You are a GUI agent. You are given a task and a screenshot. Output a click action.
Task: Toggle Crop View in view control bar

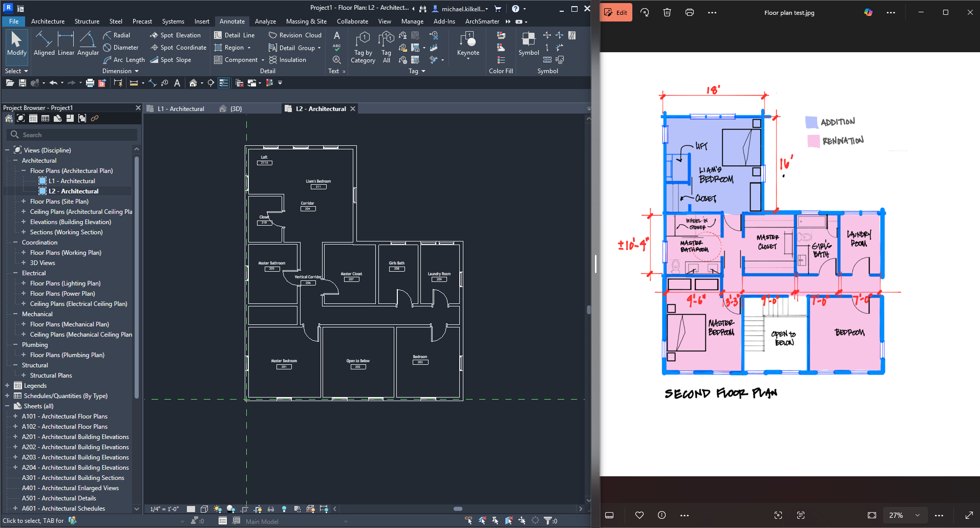pyautogui.click(x=244, y=509)
